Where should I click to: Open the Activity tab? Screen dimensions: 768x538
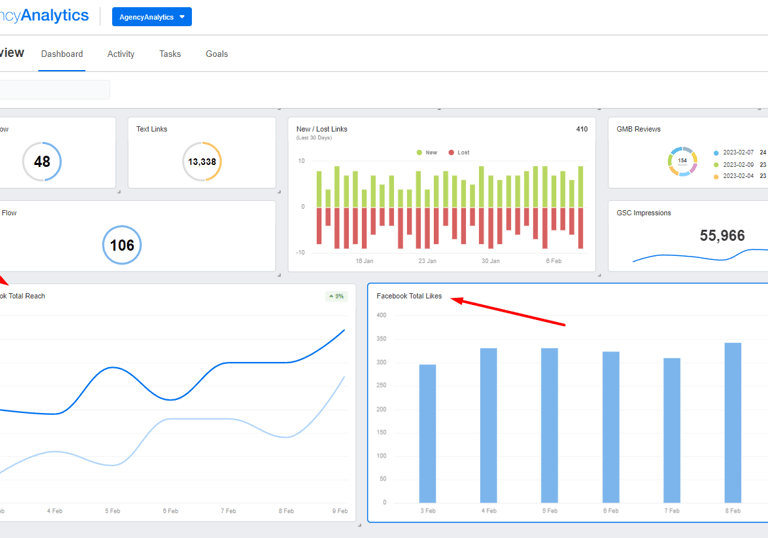click(x=120, y=54)
